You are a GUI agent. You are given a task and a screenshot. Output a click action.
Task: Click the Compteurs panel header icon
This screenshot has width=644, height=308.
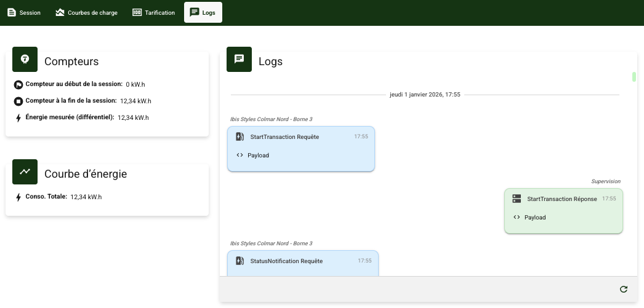tap(25, 60)
